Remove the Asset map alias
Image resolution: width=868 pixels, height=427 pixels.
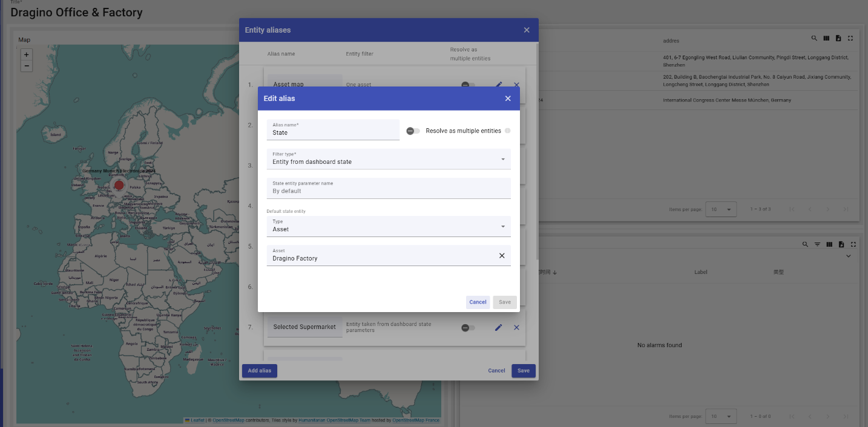click(516, 85)
